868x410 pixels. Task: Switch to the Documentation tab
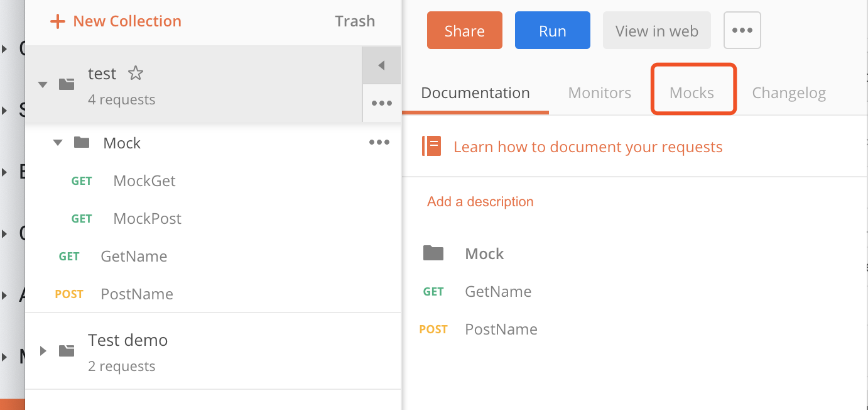point(475,93)
